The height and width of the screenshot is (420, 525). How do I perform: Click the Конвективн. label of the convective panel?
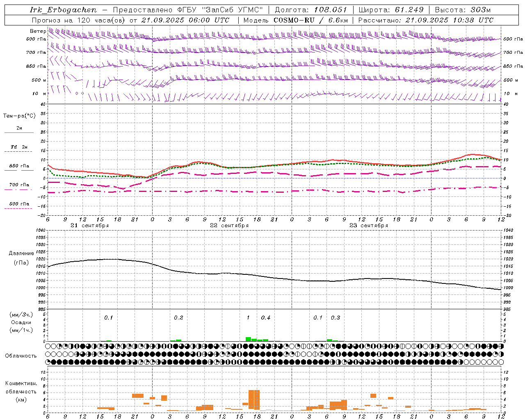click(x=21, y=383)
